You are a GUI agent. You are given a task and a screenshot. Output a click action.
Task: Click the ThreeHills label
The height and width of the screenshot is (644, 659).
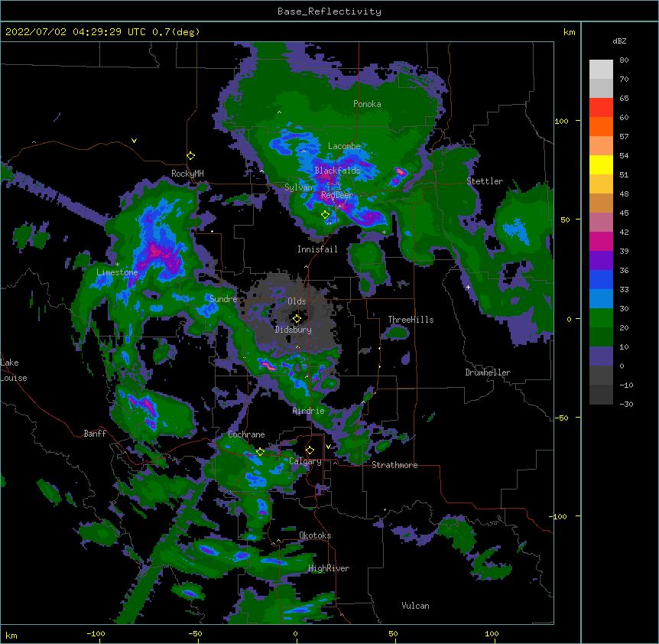(411, 320)
